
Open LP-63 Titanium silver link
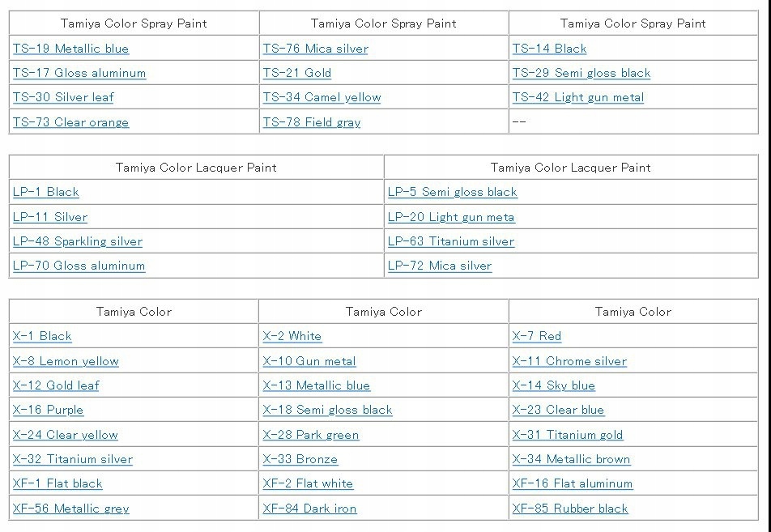pyautogui.click(x=450, y=241)
